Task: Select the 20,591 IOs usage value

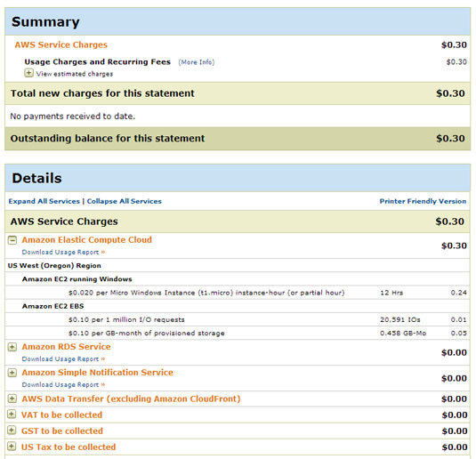Action: [x=400, y=319]
